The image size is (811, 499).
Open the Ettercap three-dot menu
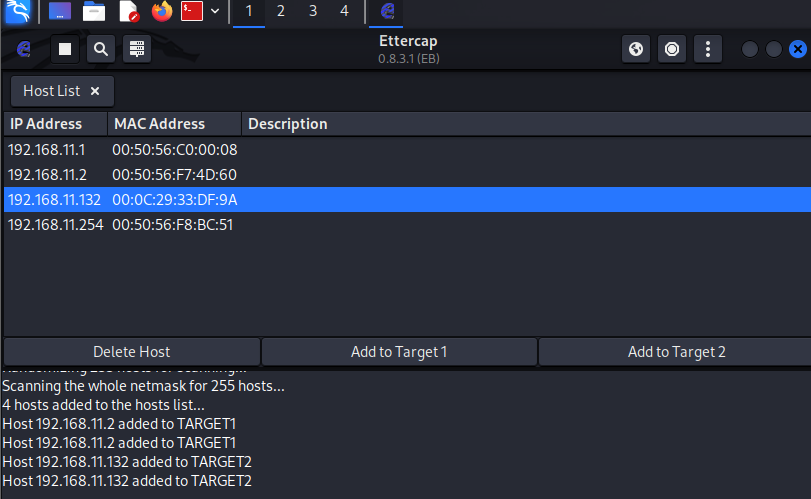tap(708, 49)
